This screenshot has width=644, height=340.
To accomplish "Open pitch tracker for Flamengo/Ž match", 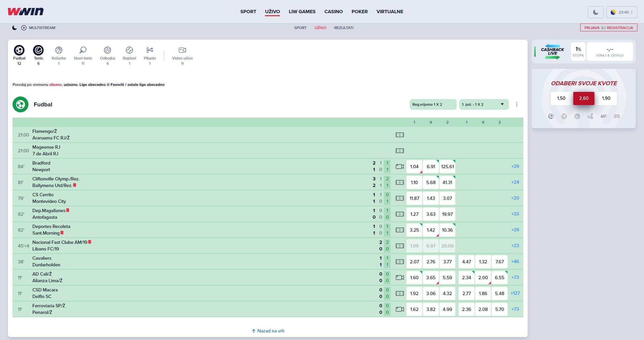I will (x=400, y=135).
